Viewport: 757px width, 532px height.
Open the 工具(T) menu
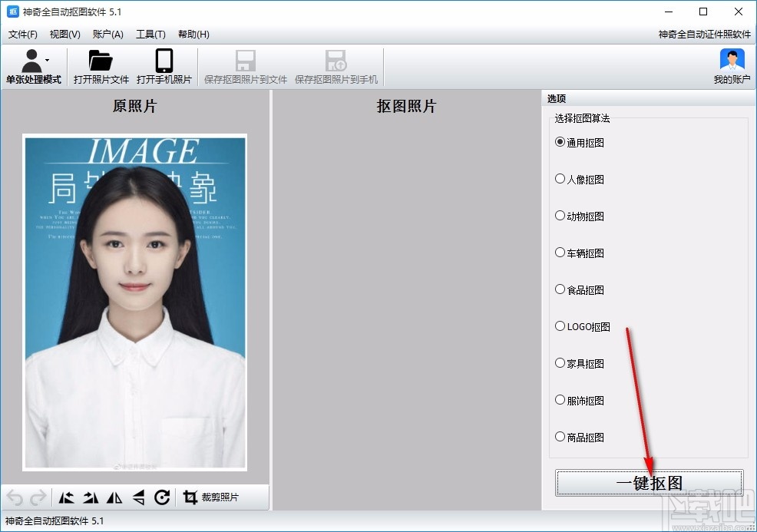(x=150, y=35)
